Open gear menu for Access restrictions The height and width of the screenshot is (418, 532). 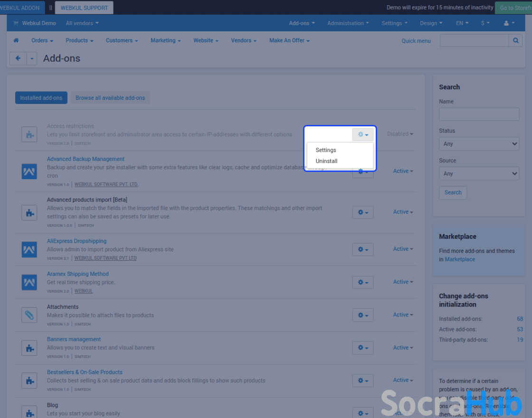(363, 134)
